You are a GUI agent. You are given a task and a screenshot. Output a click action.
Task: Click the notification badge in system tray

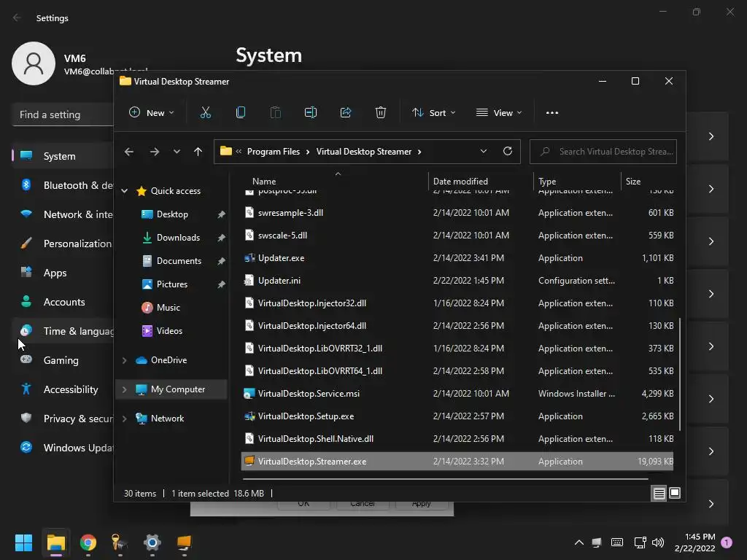pyautogui.click(x=727, y=542)
